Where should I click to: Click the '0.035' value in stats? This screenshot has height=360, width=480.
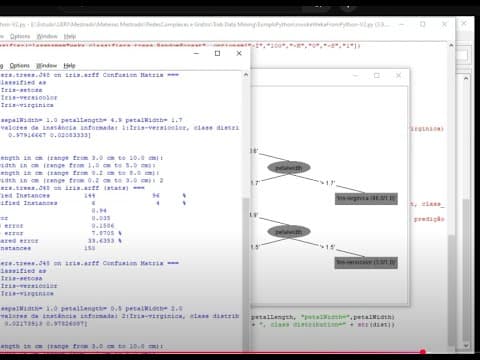(x=101, y=218)
